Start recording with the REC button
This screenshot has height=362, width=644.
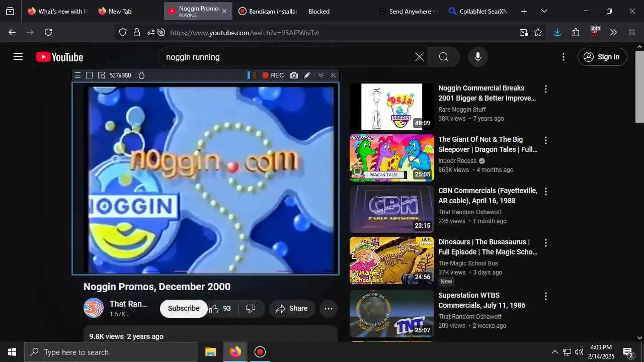[x=273, y=75]
